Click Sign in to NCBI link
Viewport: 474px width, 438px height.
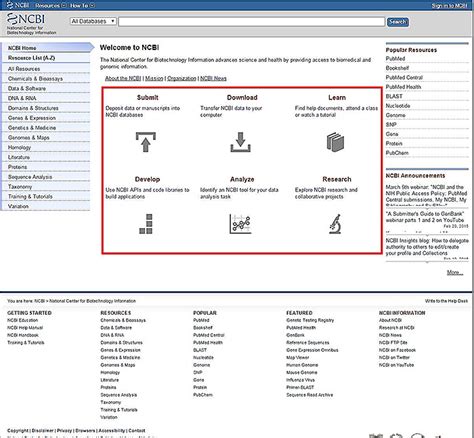449,6
